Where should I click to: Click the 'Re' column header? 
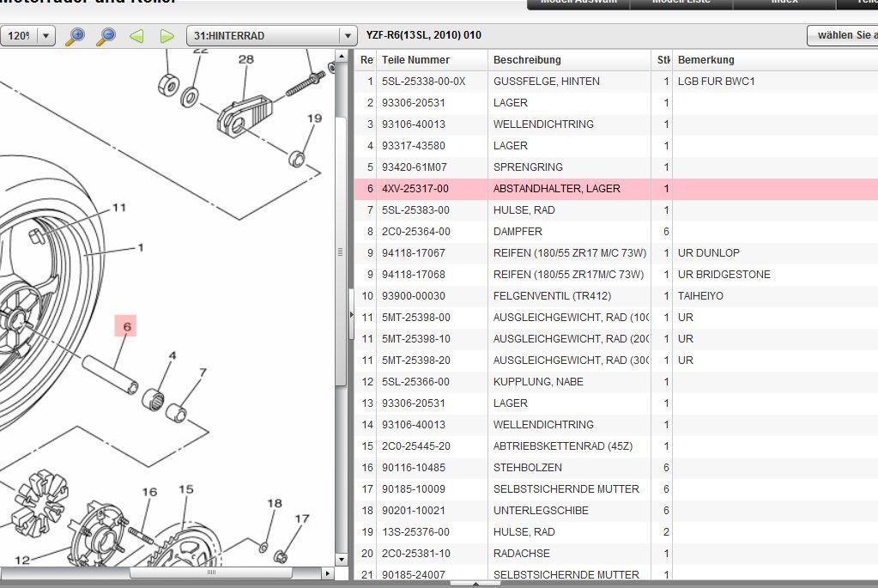pos(366,60)
